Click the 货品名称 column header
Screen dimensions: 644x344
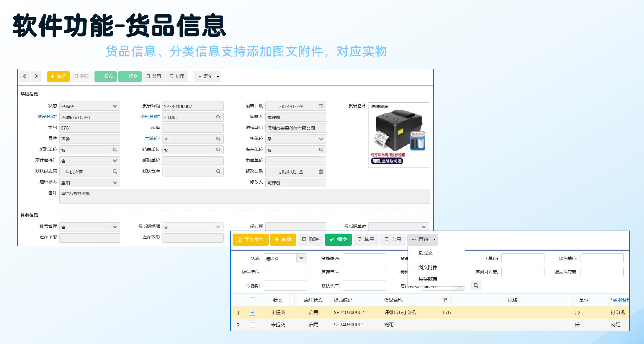[393, 300]
